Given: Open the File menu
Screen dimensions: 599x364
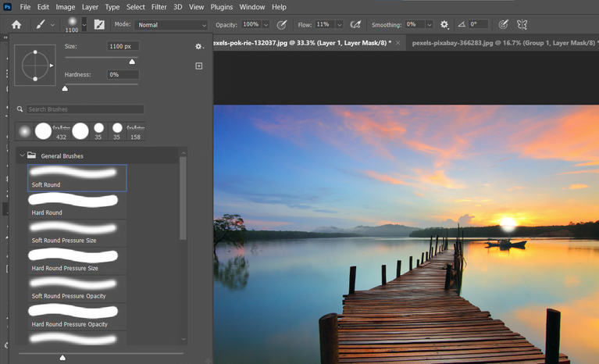Looking at the screenshot, I should pos(25,7).
